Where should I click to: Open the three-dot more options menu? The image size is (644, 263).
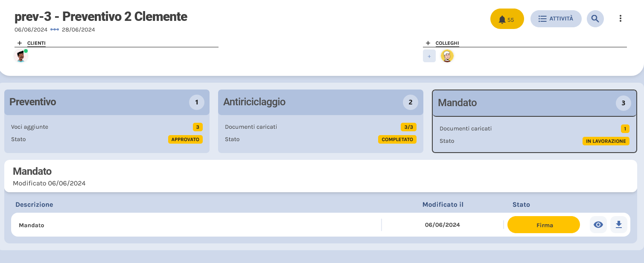pos(620,19)
